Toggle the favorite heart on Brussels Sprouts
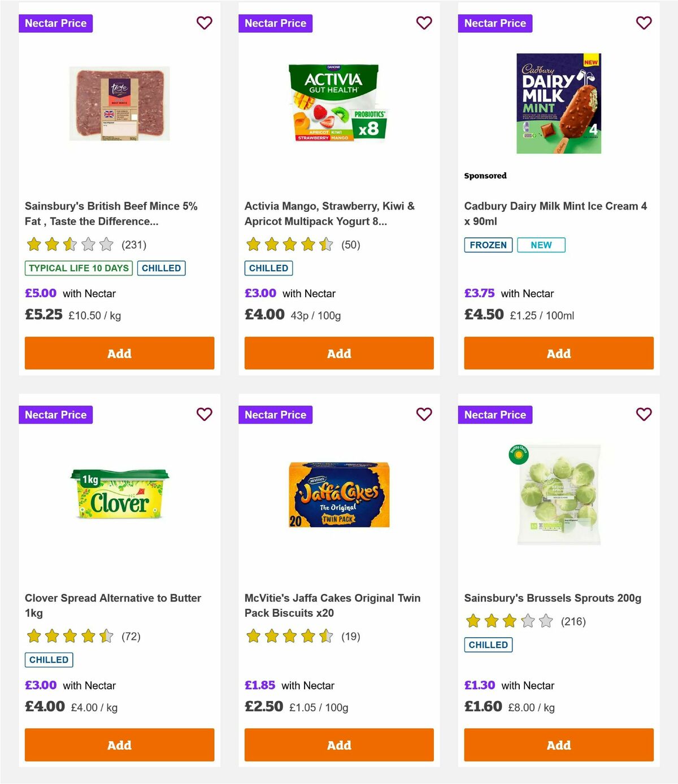Screen dimensions: 678x784 pyautogui.click(x=644, y=414)
